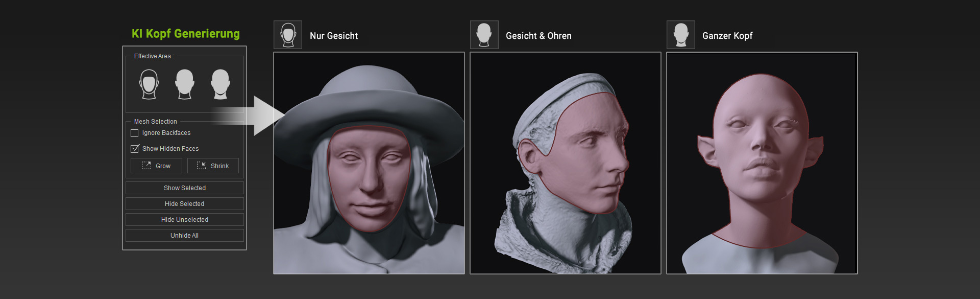Click the Ganzer Kopf head icon
This screenshot has width=980, height=299.
click(680, 35)
